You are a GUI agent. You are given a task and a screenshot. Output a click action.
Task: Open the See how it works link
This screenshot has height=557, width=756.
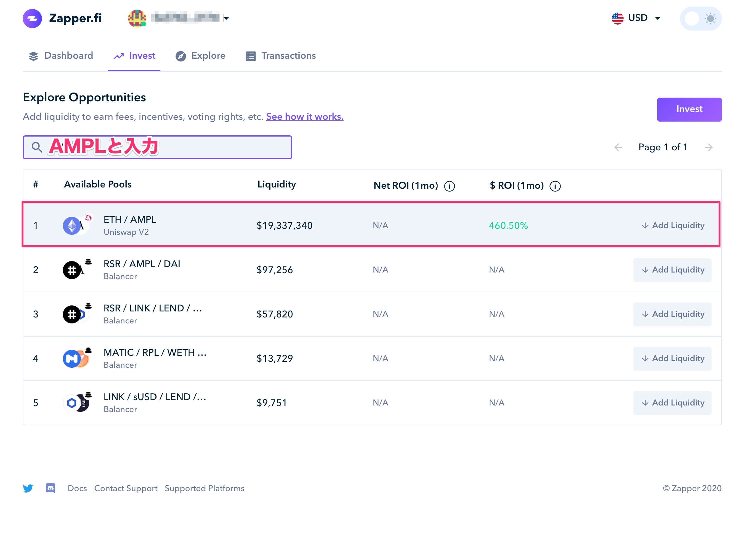tap(305, 117)
